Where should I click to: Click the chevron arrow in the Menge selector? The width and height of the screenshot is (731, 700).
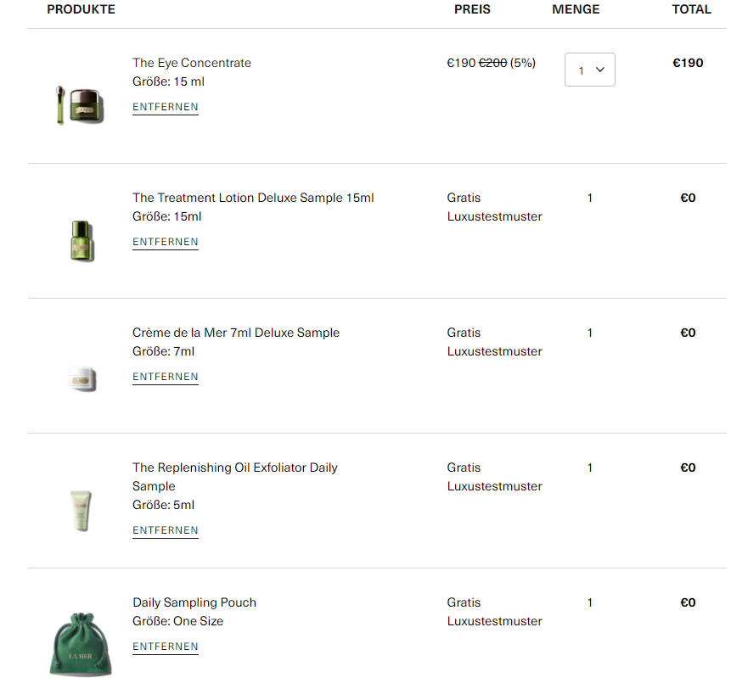tap(600, 70)
